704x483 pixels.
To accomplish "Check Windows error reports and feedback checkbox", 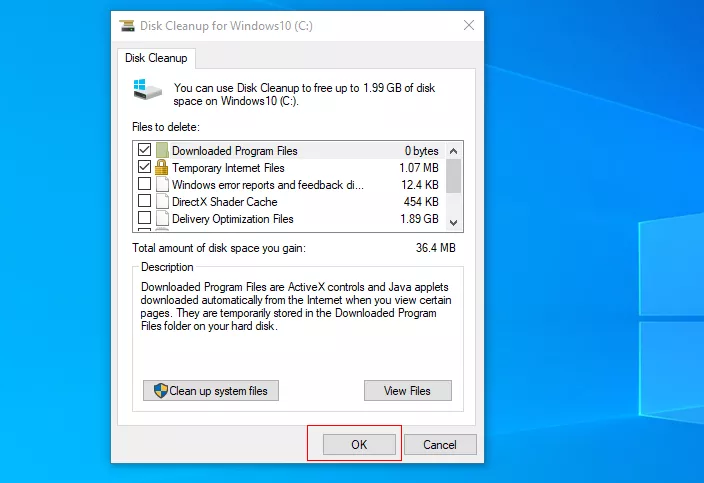I will [144, 184].
